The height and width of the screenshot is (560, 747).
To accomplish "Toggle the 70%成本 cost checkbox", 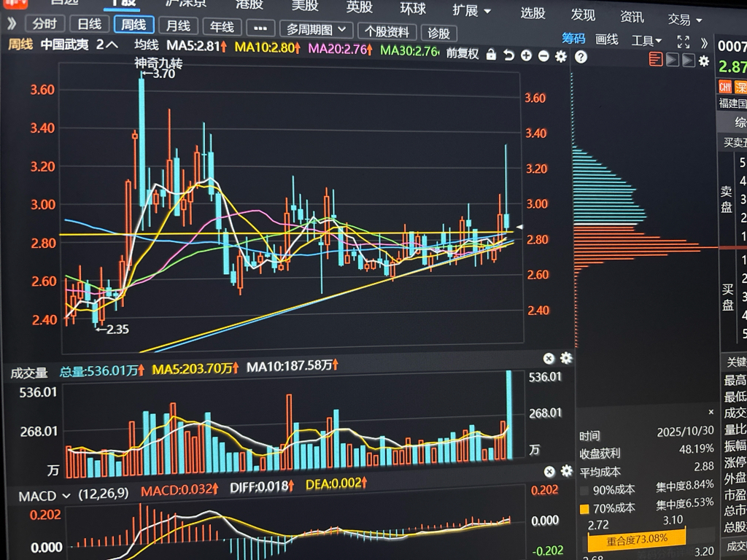I will coord(584,509).
